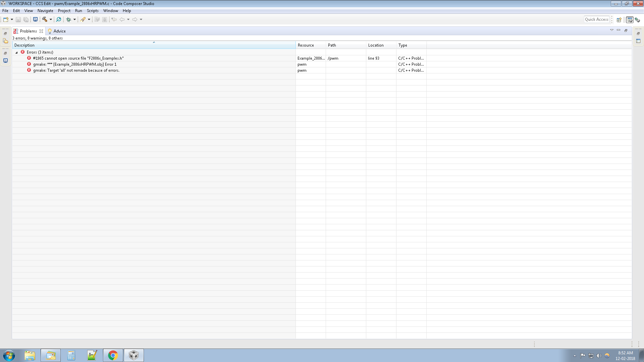
Task: Sort by the Description column header
Action: pos(24,45)
